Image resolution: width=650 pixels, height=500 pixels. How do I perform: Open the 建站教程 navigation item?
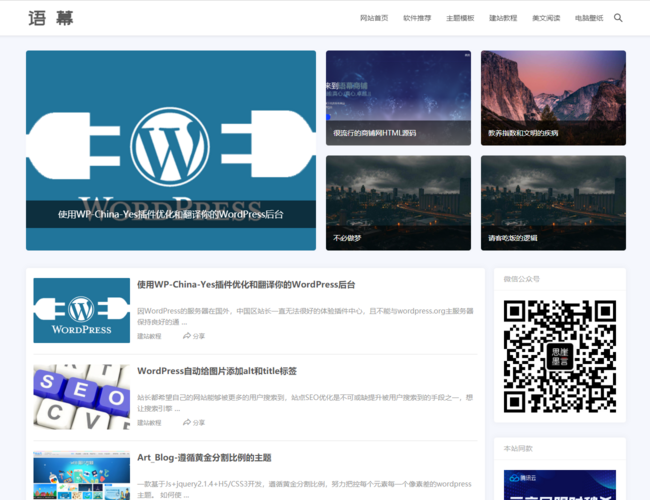pos(503,18)
